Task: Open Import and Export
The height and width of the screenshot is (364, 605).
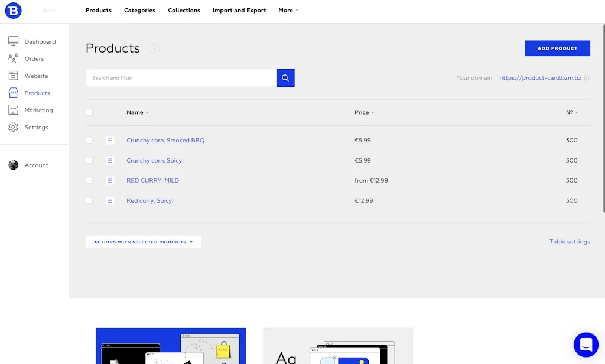Action: 239,10
